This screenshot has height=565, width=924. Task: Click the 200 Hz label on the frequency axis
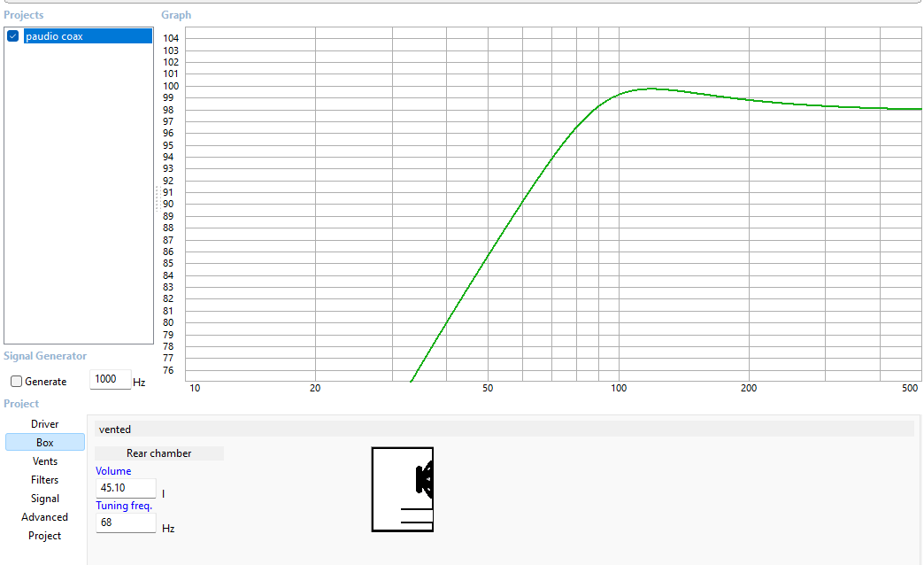749,388
